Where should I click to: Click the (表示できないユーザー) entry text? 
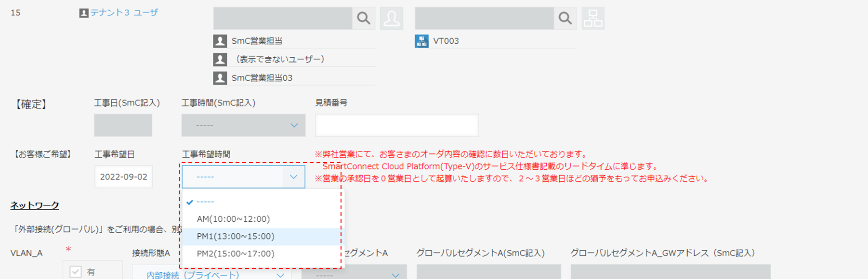coord(280,59)
